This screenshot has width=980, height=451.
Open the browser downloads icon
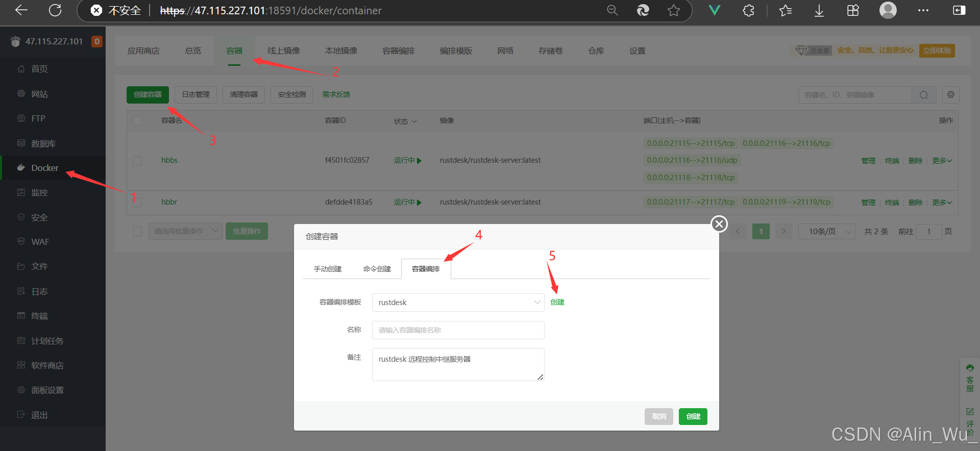[x=819, y=10]
